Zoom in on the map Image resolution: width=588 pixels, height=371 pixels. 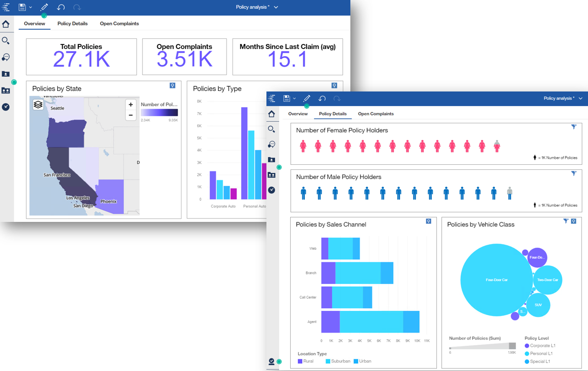(130, 105)
